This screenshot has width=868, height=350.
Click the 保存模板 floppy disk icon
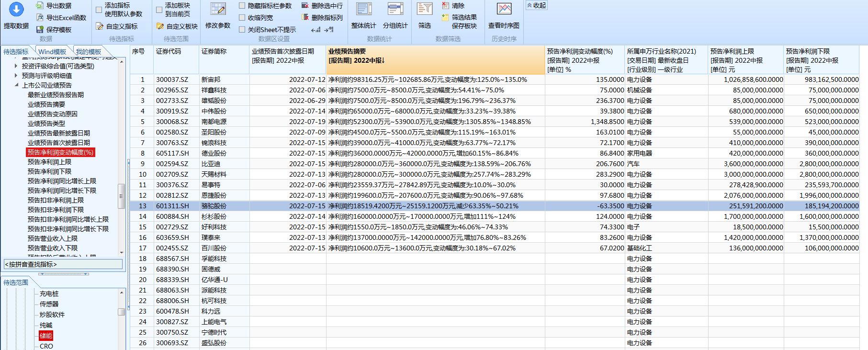tap(40, 30)
